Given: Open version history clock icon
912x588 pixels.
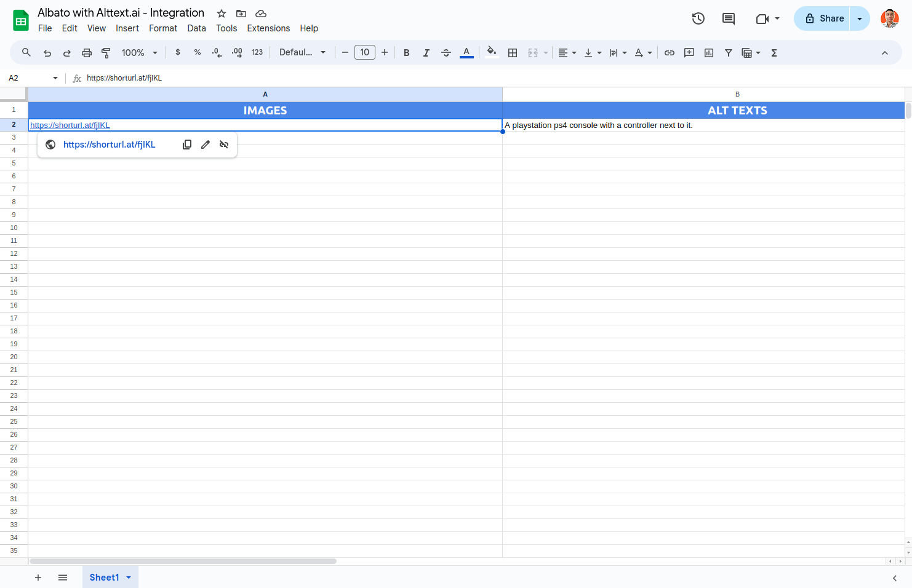Looking at the screenshot, I should pyautogui.click(x=698, y=18).
